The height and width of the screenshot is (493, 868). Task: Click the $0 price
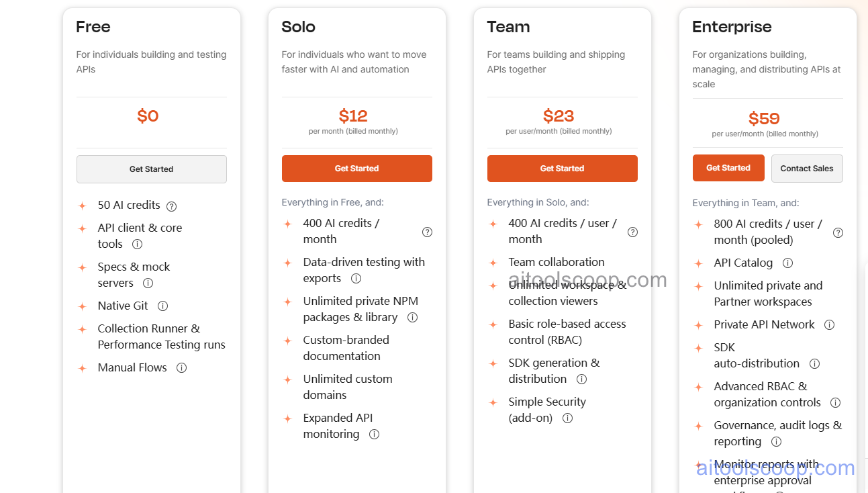coord(148,116)
